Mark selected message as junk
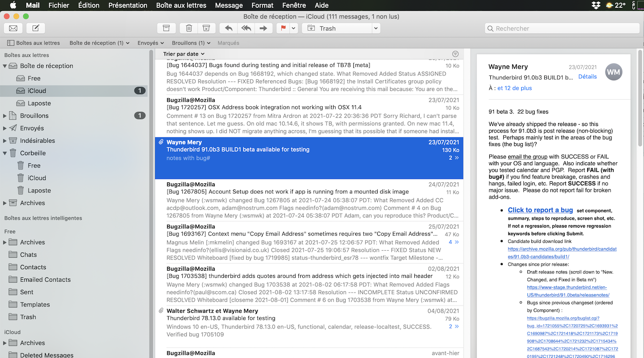 coord(206,28)
